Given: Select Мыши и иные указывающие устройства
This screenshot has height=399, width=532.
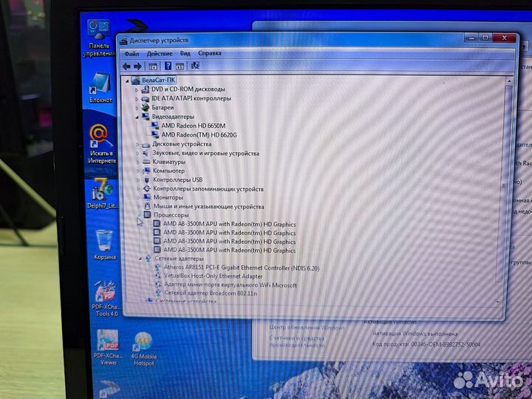Looking at the screenshot, I should (x=208, y=206).
